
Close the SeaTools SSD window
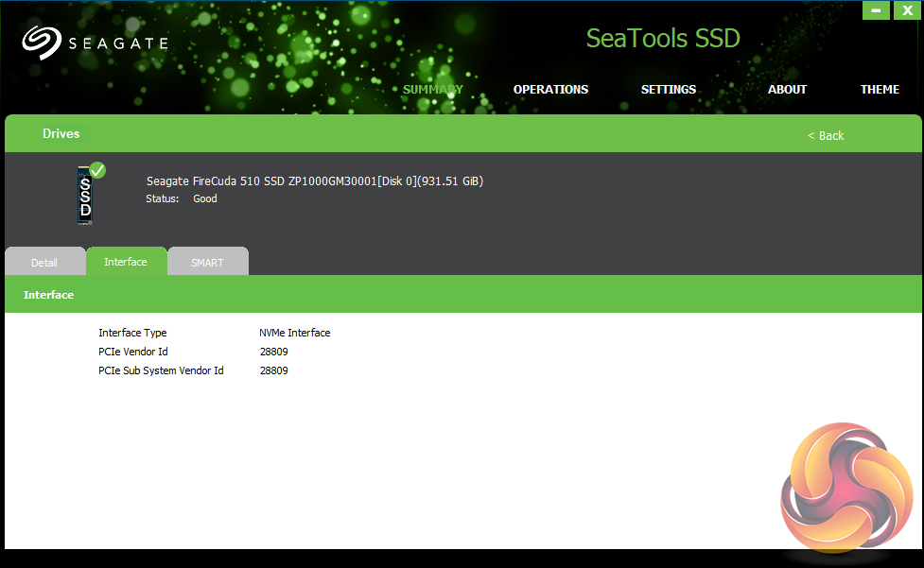pyautogui.click(x=907, y=10)
